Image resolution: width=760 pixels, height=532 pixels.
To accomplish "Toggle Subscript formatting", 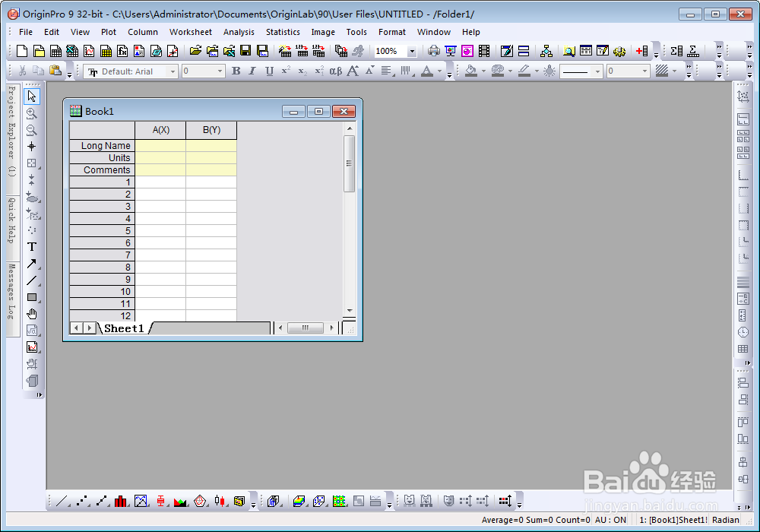I will pyautogui.click(x=302, y=71).
